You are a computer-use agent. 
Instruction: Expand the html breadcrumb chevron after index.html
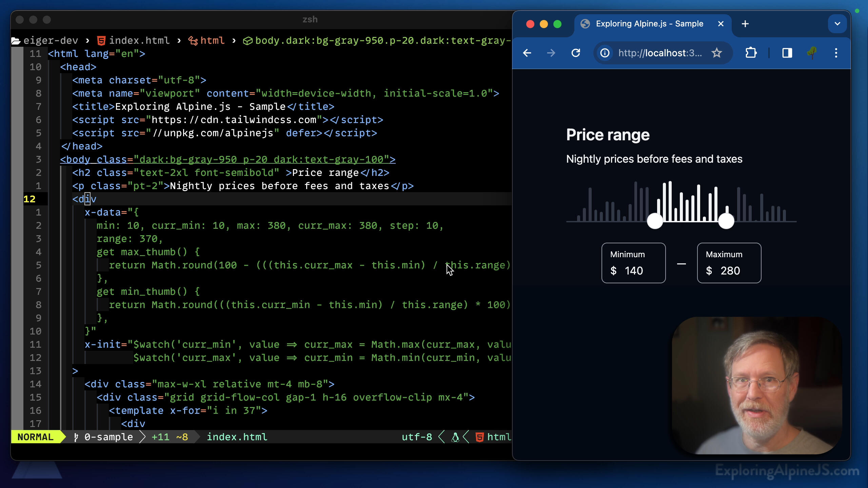pyautogui.click(x=179, y=40)
